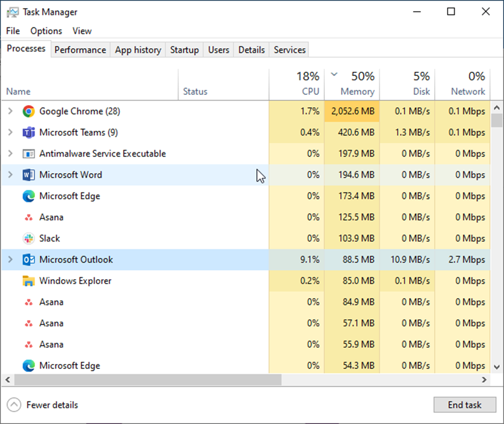Screen dimensions: 504x424
Task: Click the Google Chrome icon in process list
Action: tap(28, 111)
